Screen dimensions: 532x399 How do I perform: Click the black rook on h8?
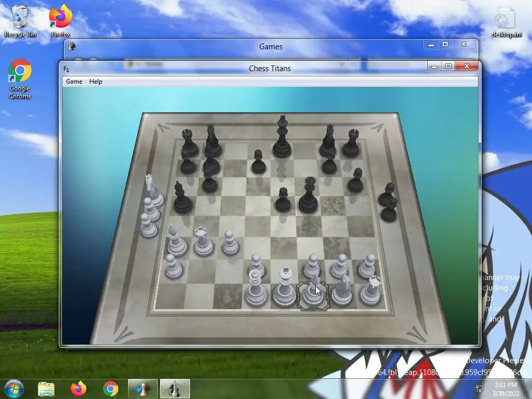point(351,143)
